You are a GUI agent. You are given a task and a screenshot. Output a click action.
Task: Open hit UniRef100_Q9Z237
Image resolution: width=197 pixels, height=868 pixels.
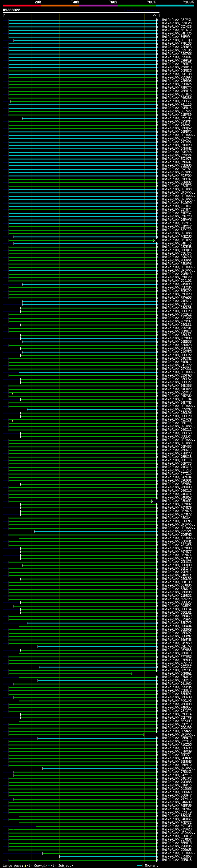[177, 667]
